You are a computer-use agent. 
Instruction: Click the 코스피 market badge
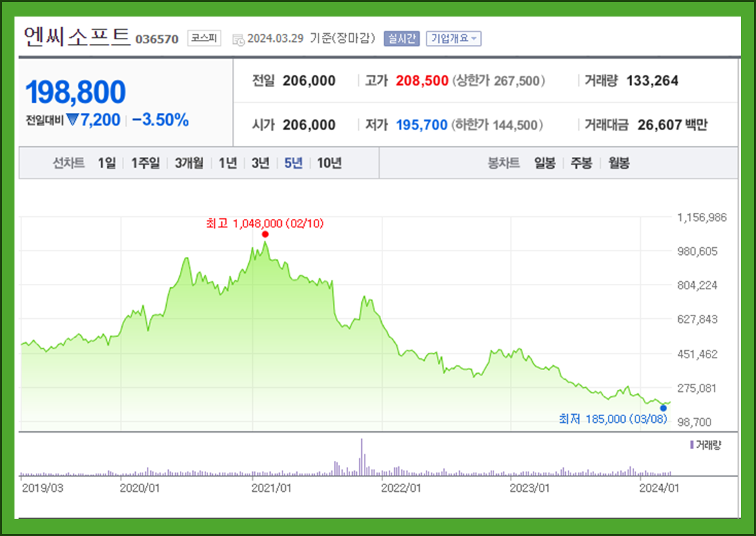(204, 38)
